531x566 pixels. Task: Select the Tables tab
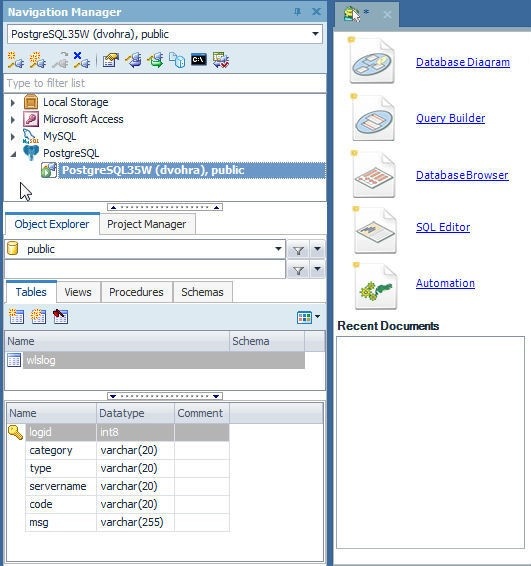(x=31, y=292)
